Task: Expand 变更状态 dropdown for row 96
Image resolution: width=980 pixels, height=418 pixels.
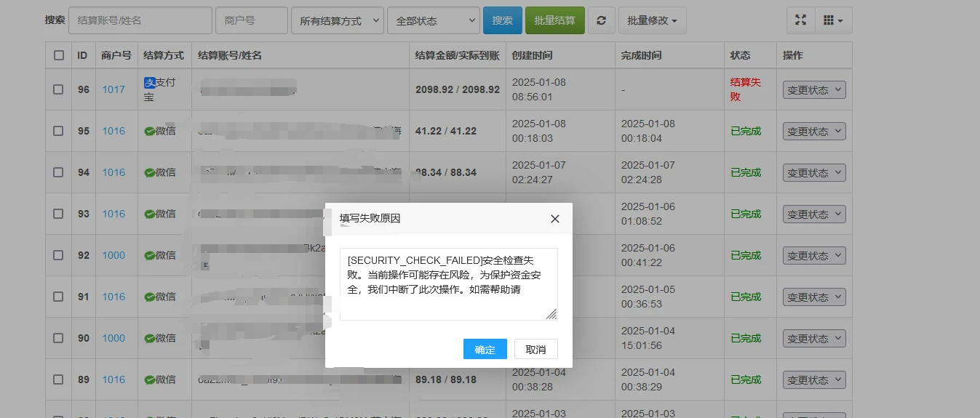Action: pyautogui.click(x=813, y=90)
